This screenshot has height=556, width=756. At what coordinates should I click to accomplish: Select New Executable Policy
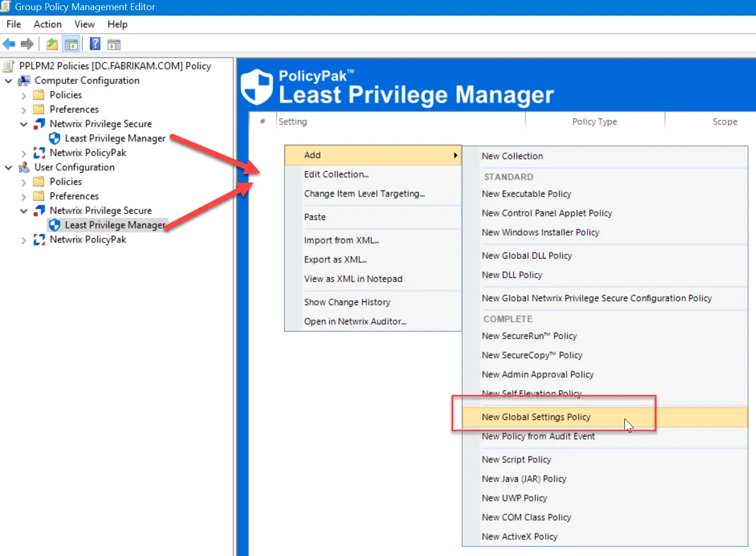[526, 194]
